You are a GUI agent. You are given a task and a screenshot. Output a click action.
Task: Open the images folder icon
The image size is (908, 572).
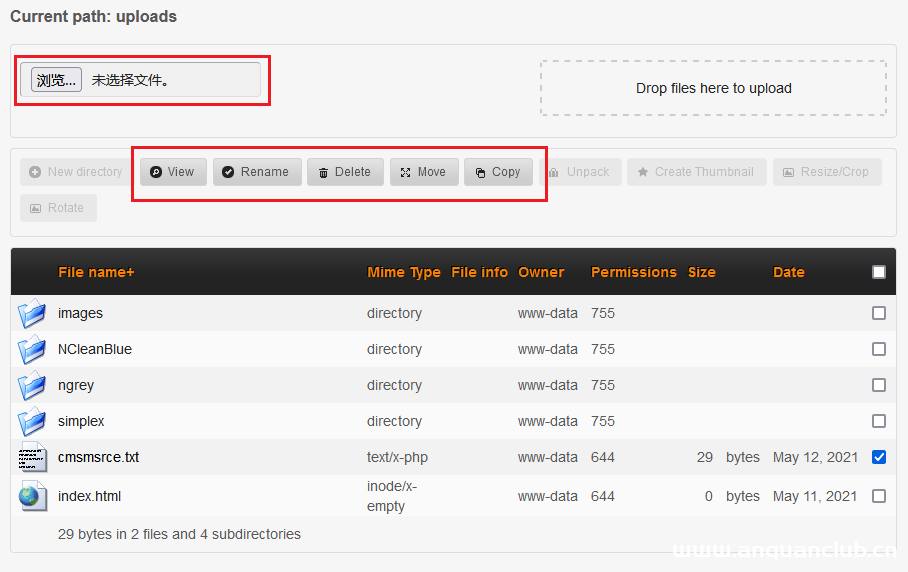pyautogui.click(x=32, y=313)
